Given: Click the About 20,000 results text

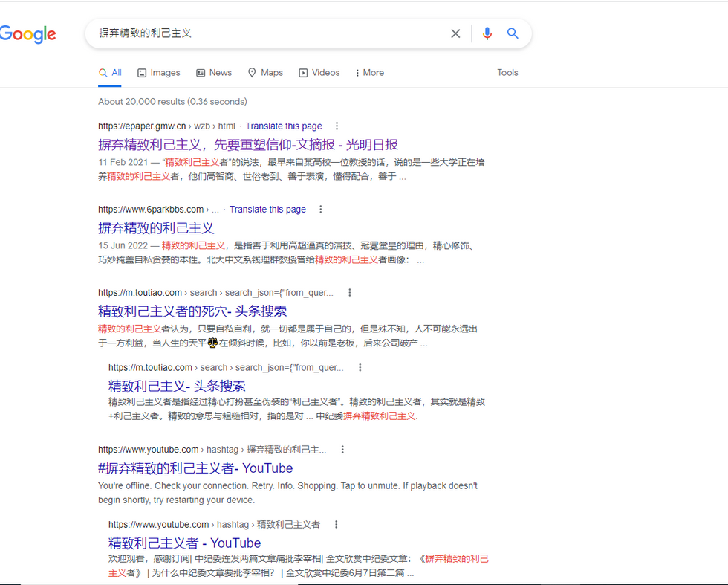Looking at the screenshot, I should pos(172,101).
